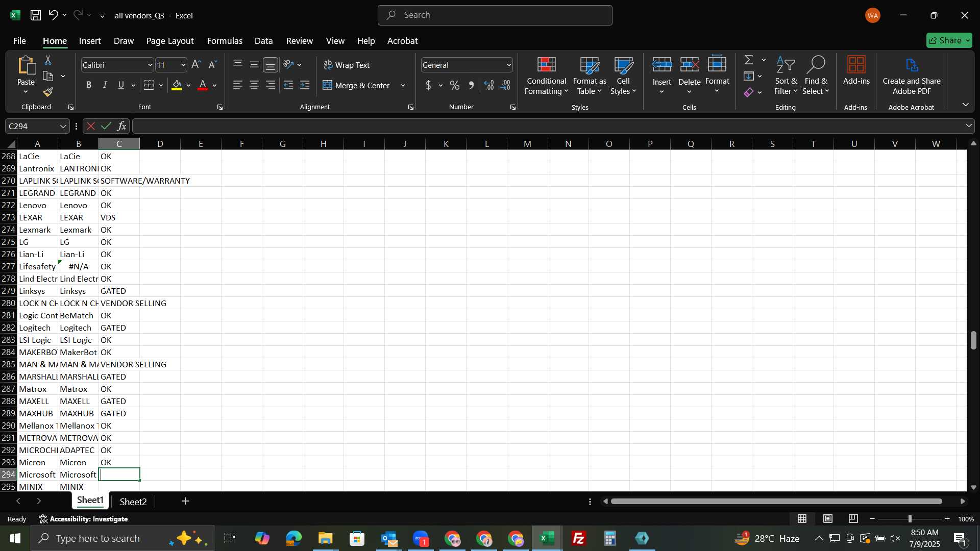980x551 pixels.
Task: Toggle Bottom Align vertical alignment
Action: click(x=271, y=65)
